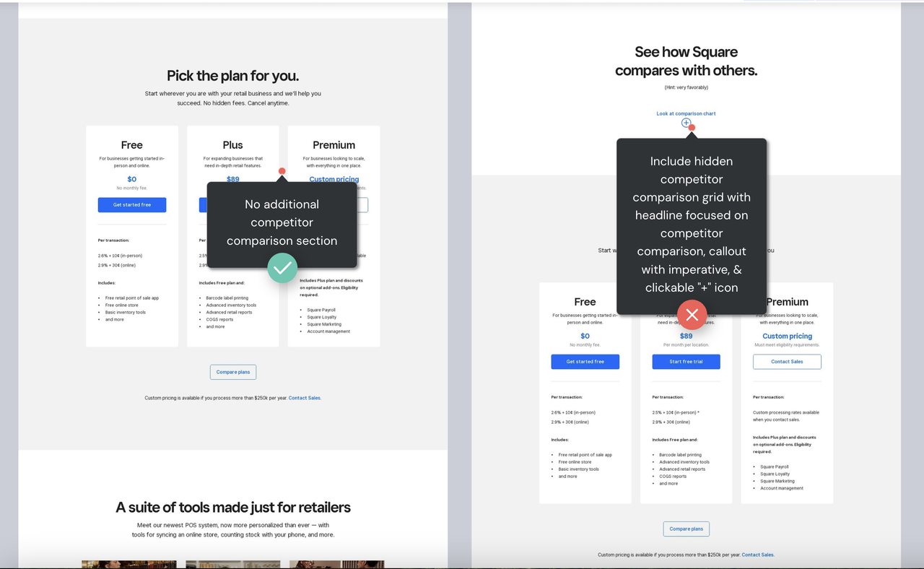Screen dimensions: 924x569
Task: Click '$0' price in right page Free card
Action: tap(585, 336)
